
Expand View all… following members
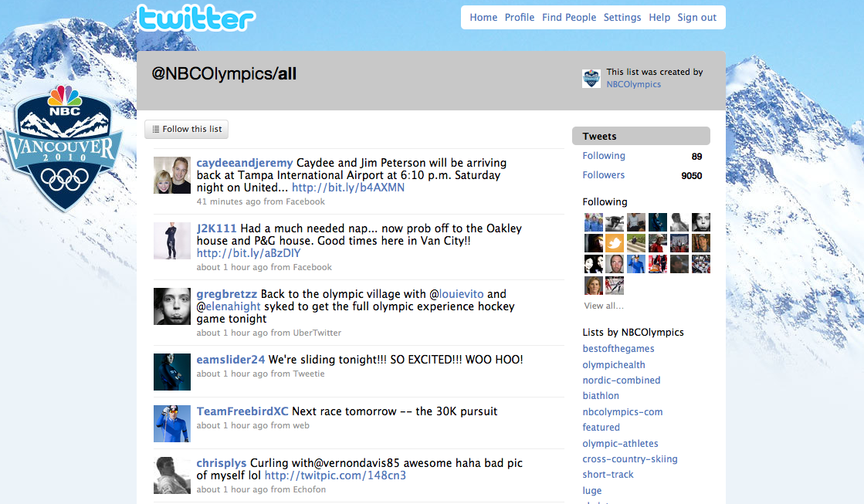pos(603,306)
